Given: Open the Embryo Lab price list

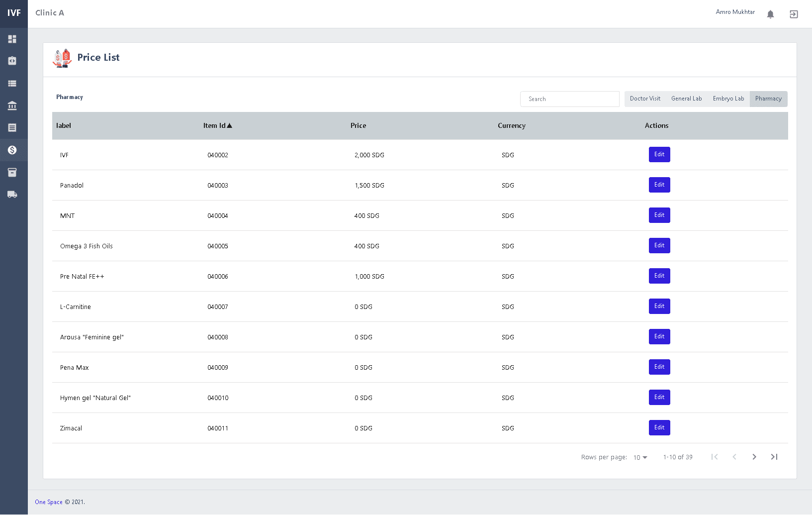Looking at the screenshot, I should coord(728,99).
